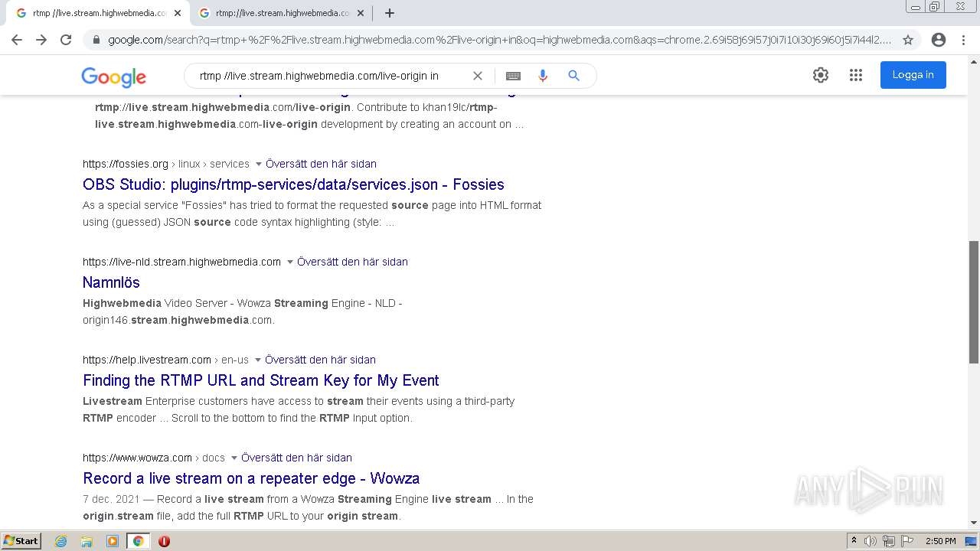Open Windows Explorer from taskbar

click(x=87, y=541)
